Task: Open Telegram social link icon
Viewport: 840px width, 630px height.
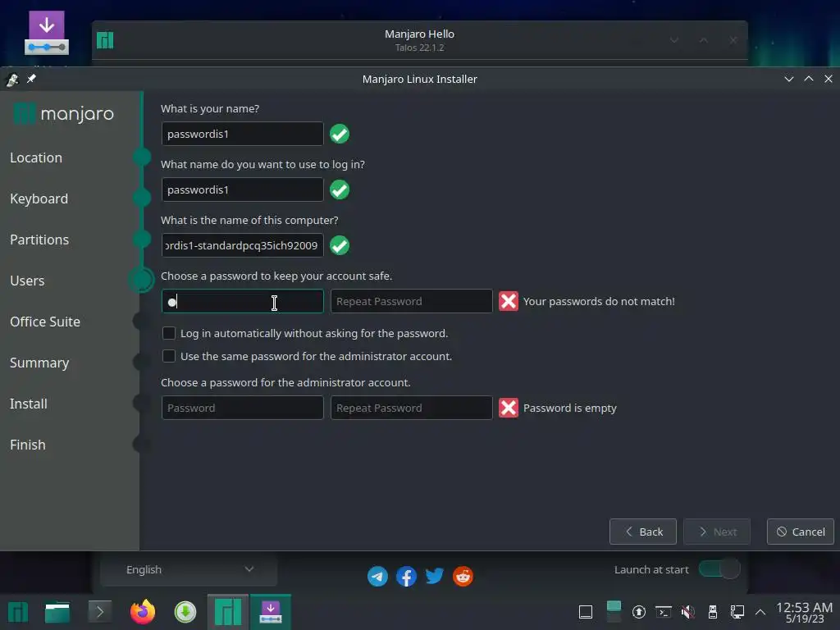Action: pos(377,577)
